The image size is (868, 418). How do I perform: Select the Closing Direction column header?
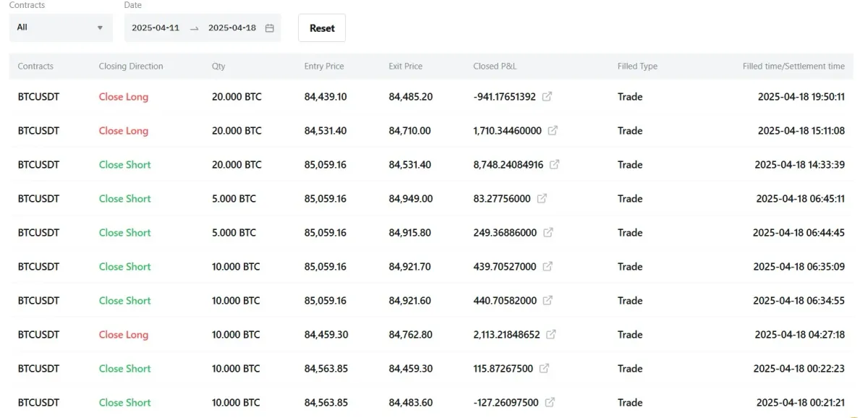click(x=131, y=67)
